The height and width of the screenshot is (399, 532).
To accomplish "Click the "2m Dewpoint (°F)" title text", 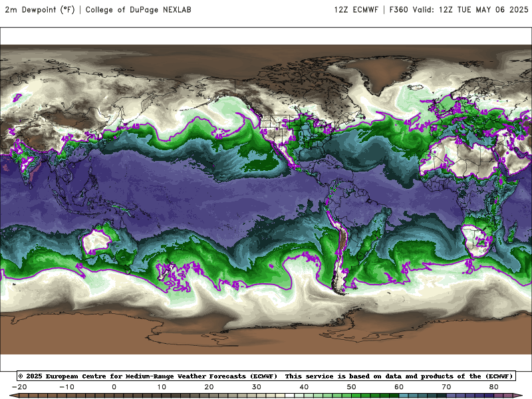I will (x=40, y=9).
